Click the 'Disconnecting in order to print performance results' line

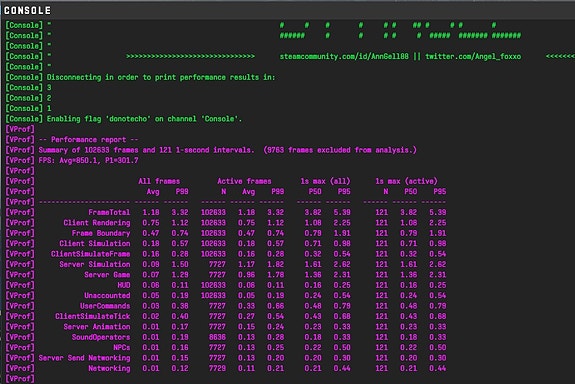pyautogui.click(x=140, y=77)
